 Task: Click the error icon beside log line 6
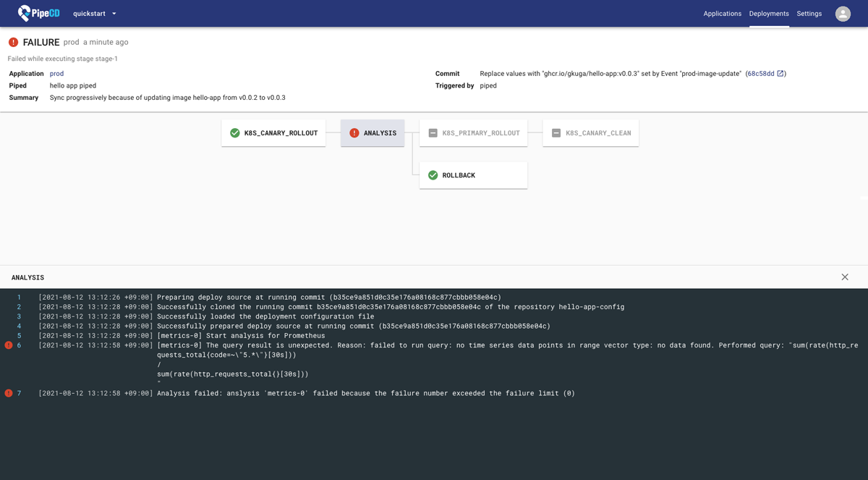(7, 345)
